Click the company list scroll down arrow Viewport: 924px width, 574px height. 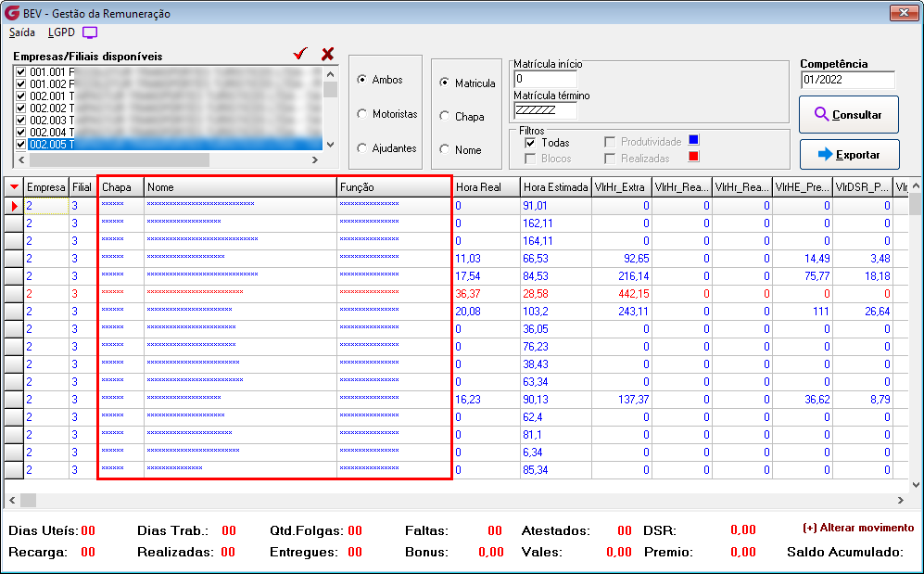click(x=330, y=145)
